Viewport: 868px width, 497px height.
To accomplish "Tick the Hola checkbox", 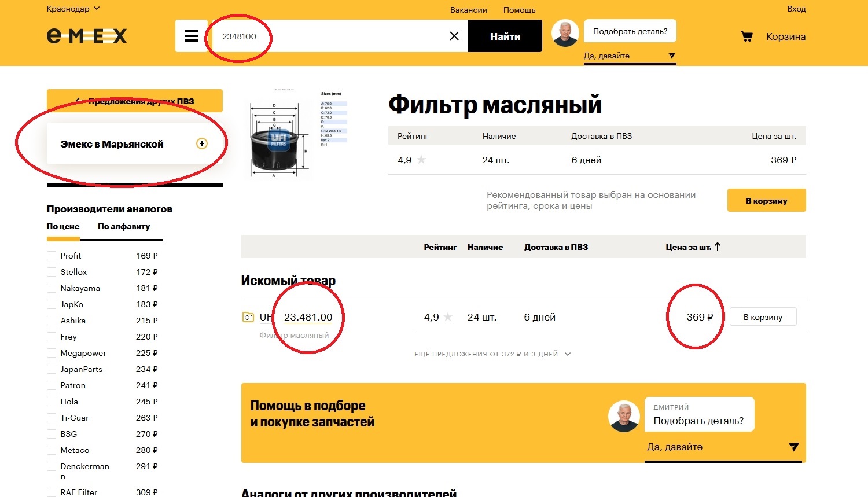I will pyautogui.click(x=52, y=402).
